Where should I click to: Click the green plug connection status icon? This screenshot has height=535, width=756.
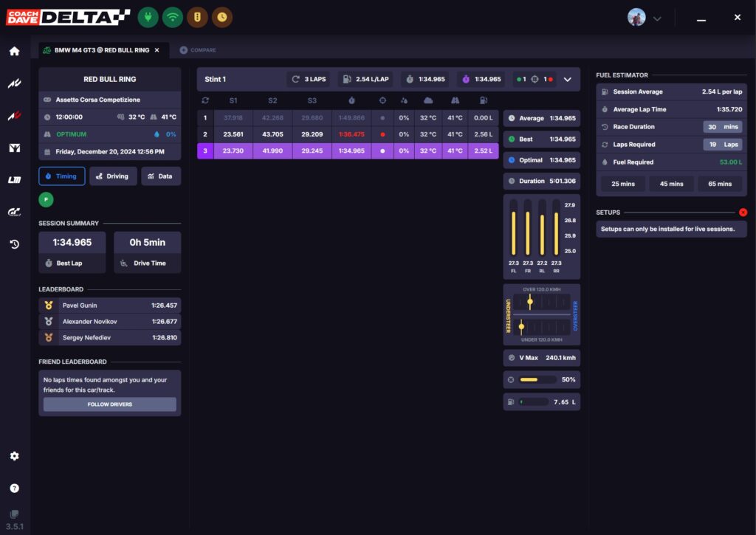148,17
